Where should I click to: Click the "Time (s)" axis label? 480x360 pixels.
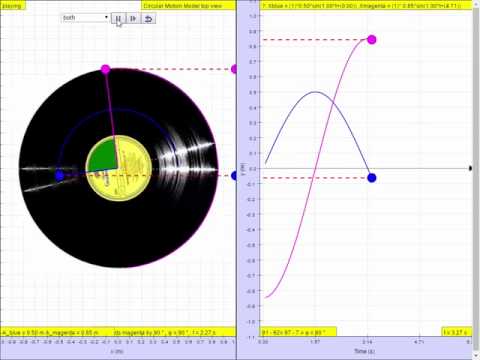coord(364,351)
